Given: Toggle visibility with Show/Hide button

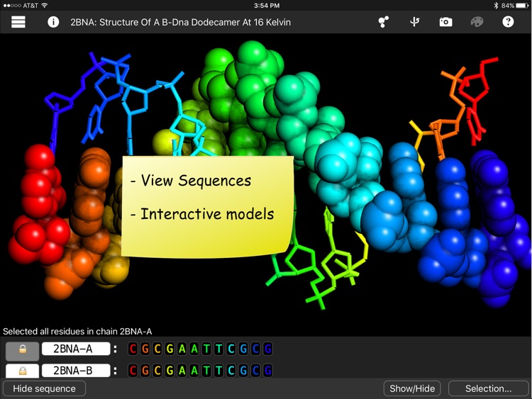Looking at the screenshot, I should pyautogui.click(x=411, y=388).
